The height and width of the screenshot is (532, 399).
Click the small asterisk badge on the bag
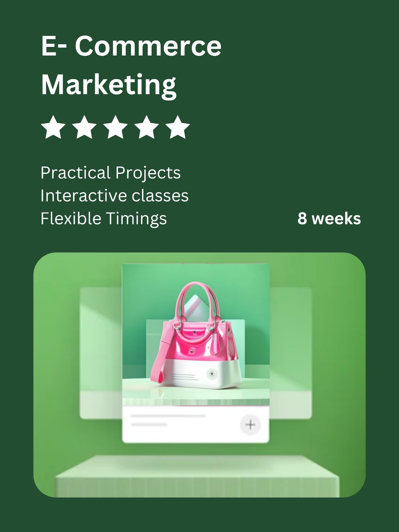click(x=211, y=374)
